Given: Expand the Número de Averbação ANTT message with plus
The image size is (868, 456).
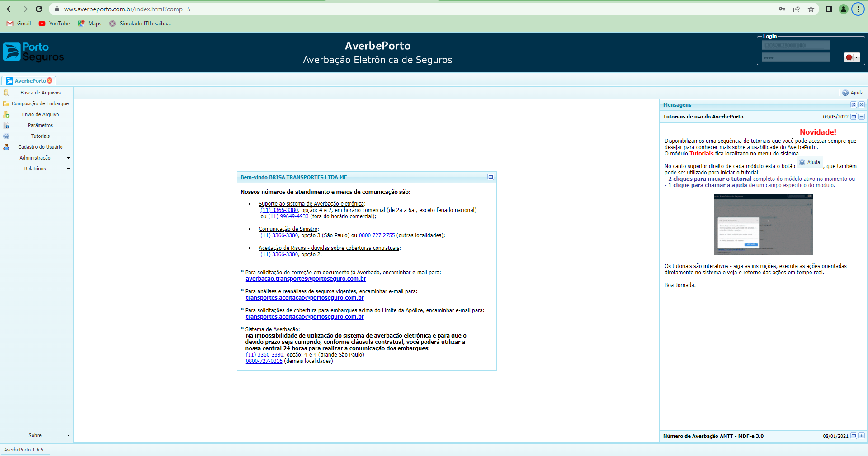Looking at the screenshot, I should (862, 436).
